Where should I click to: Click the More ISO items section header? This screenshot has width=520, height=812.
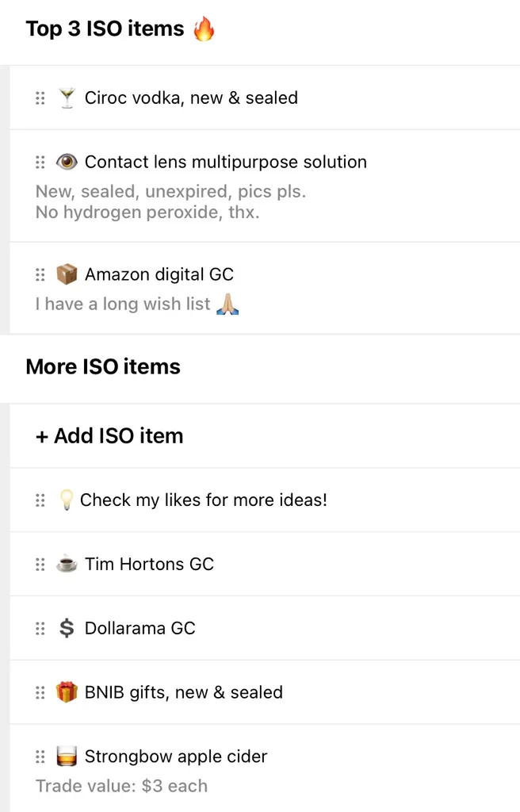(x=103, y=366)
